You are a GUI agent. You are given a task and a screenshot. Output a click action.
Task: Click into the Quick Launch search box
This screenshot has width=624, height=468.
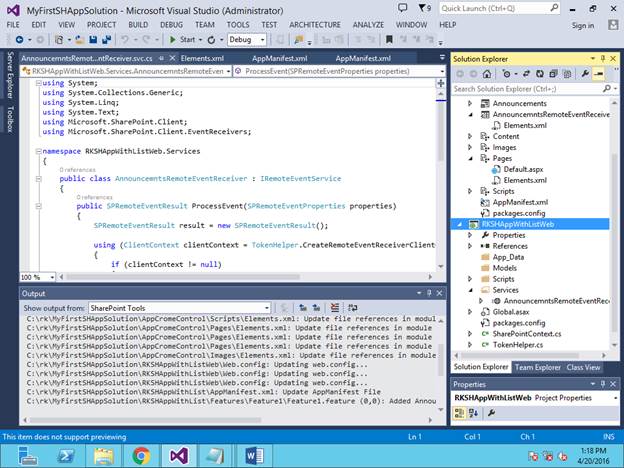point(499,8)
